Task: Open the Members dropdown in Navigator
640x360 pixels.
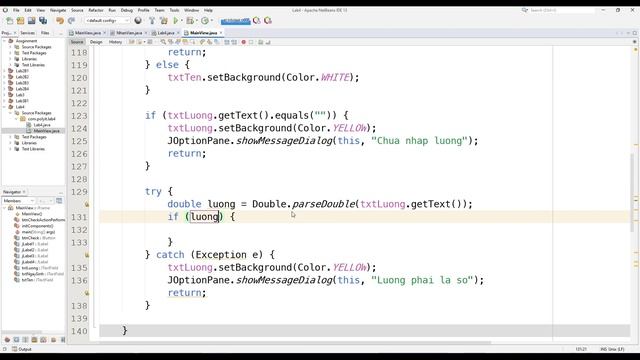Action: [18, 201]
